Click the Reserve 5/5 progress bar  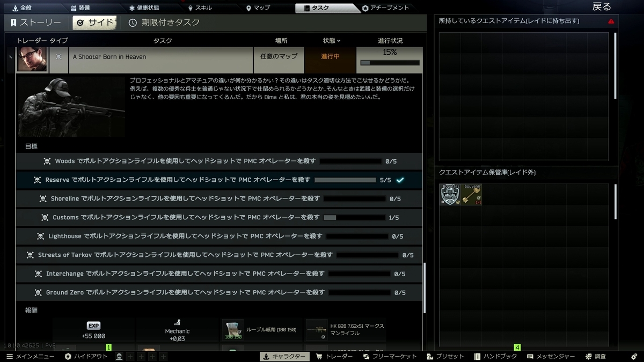coord(345,180)
